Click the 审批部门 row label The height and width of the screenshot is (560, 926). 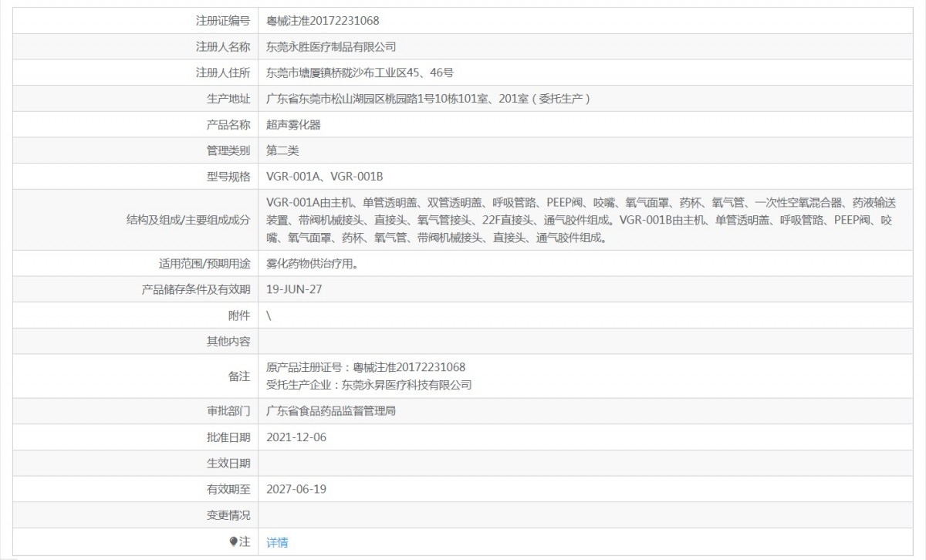pos(228,411)
